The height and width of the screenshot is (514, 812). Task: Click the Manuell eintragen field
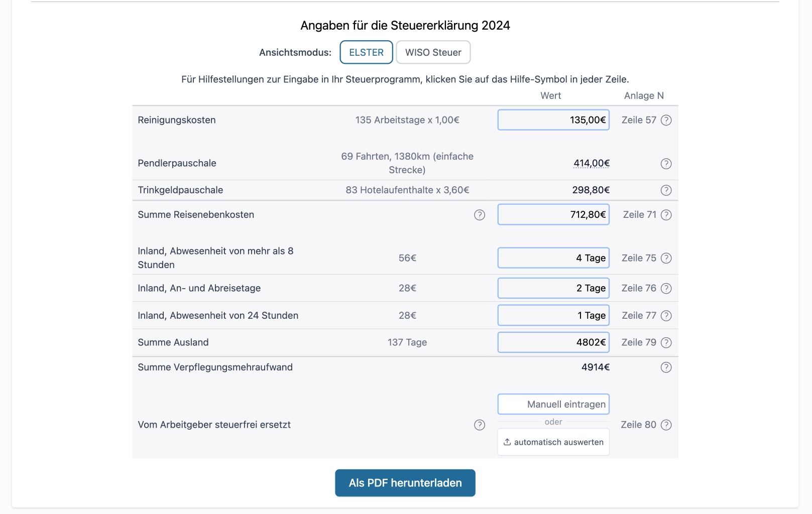click(x=553, y=404)
